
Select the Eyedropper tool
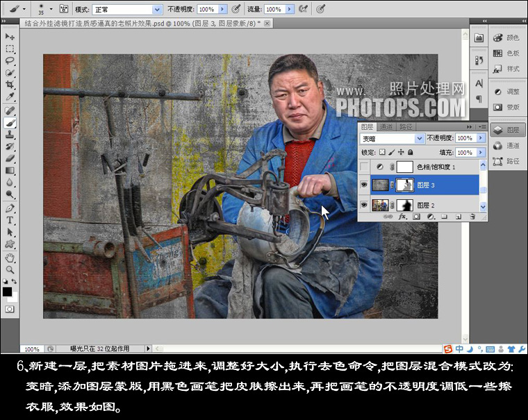click(x=10, y=96)
